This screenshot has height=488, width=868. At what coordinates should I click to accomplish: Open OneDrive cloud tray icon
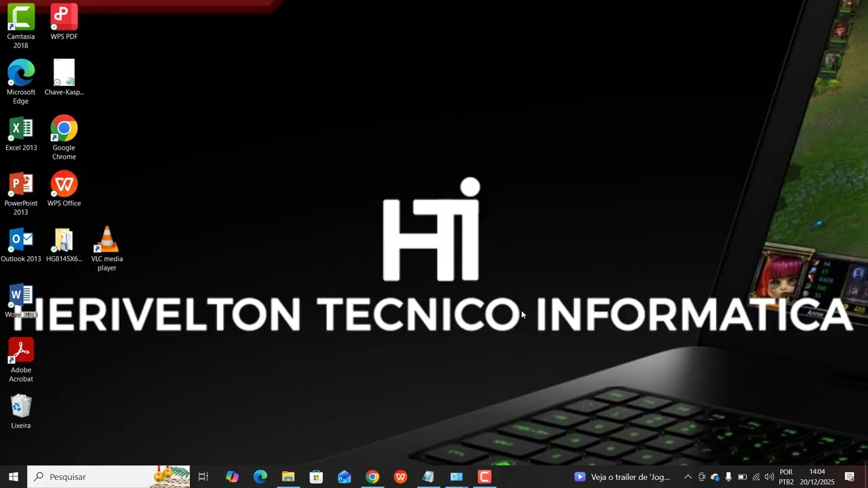pyautogui.click(x=715, y=476)
